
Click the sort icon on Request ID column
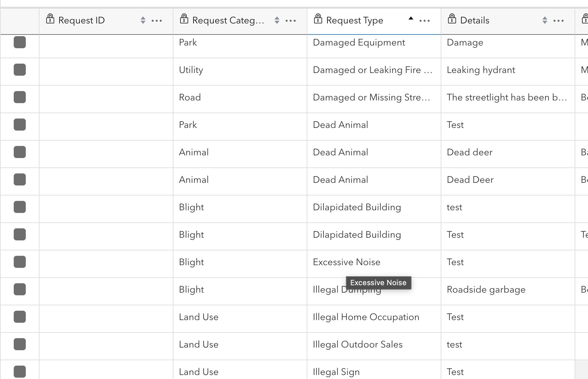point(143,20)
